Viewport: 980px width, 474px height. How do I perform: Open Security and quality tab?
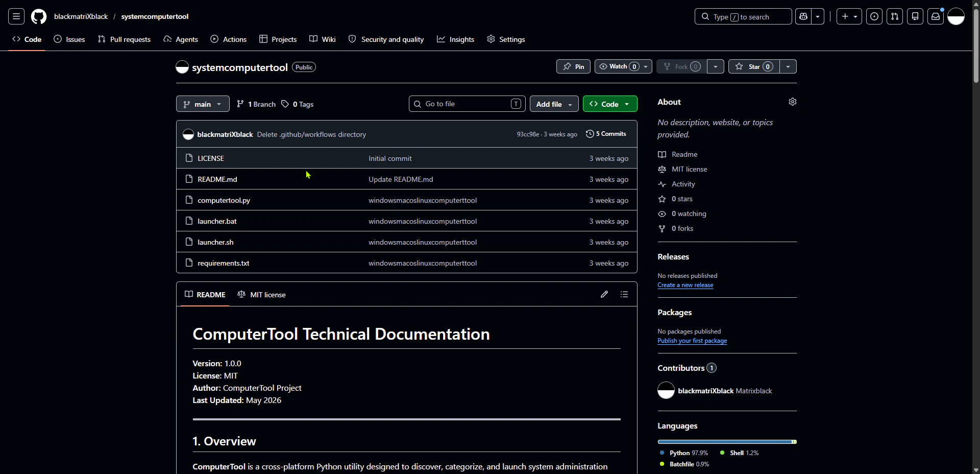(386, 39)
